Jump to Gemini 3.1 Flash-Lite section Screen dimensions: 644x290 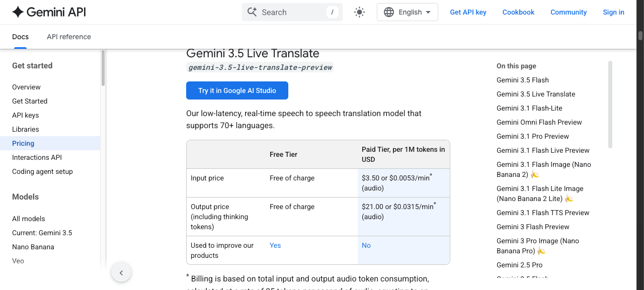pos(529,108)
